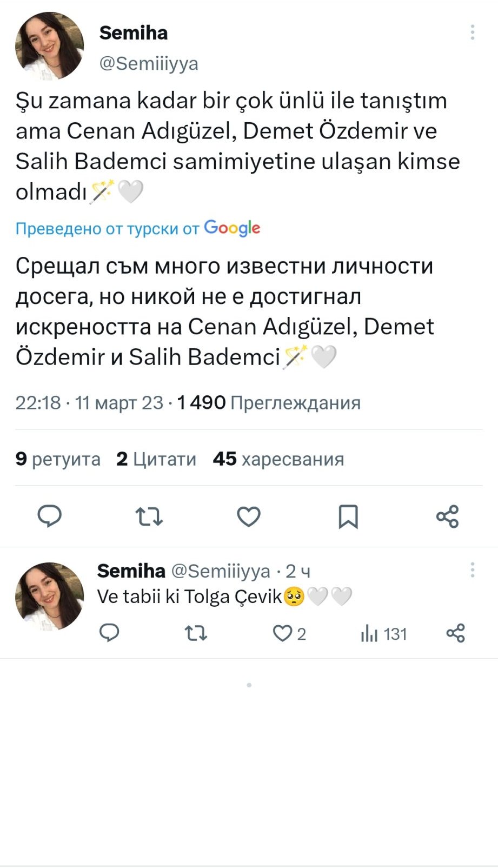Share the main tweet
This screenshot has height=868, width=498.
pyautogui.click(x=447, y=516)
